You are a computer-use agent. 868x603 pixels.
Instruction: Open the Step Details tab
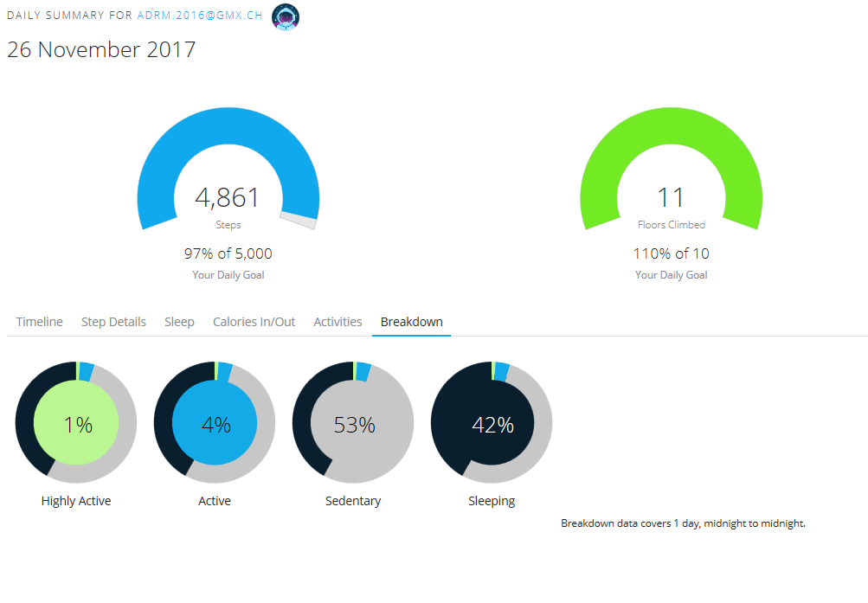[113, 322]
